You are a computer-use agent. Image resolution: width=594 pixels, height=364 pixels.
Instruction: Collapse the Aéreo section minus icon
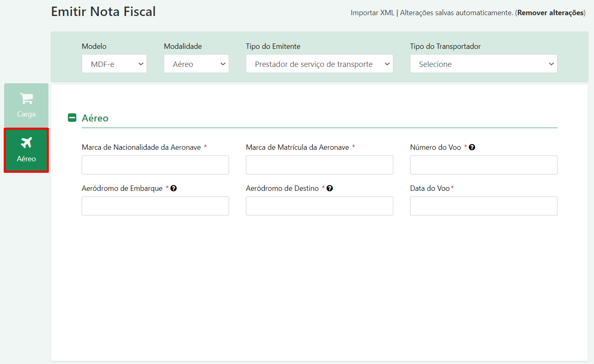[x=72, y=118]
